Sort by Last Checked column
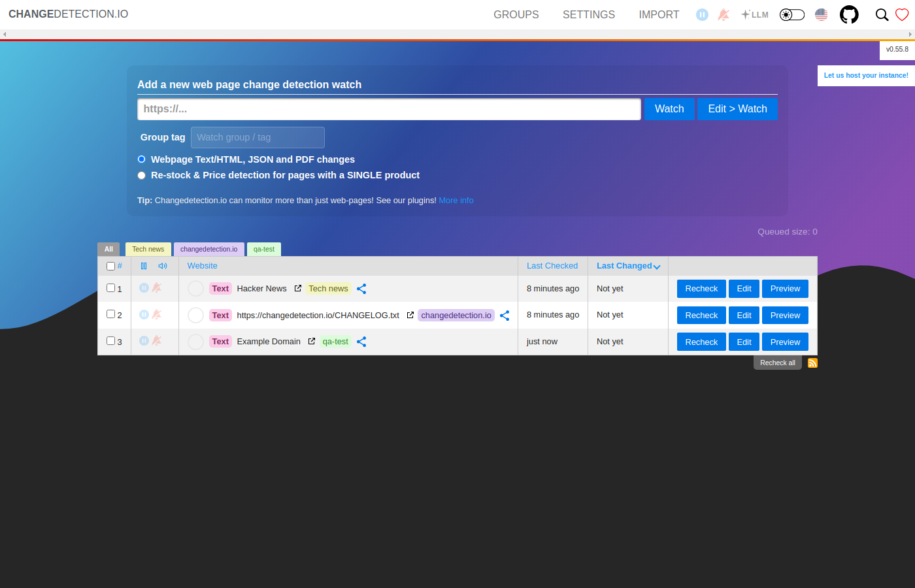 click(552, 266)
